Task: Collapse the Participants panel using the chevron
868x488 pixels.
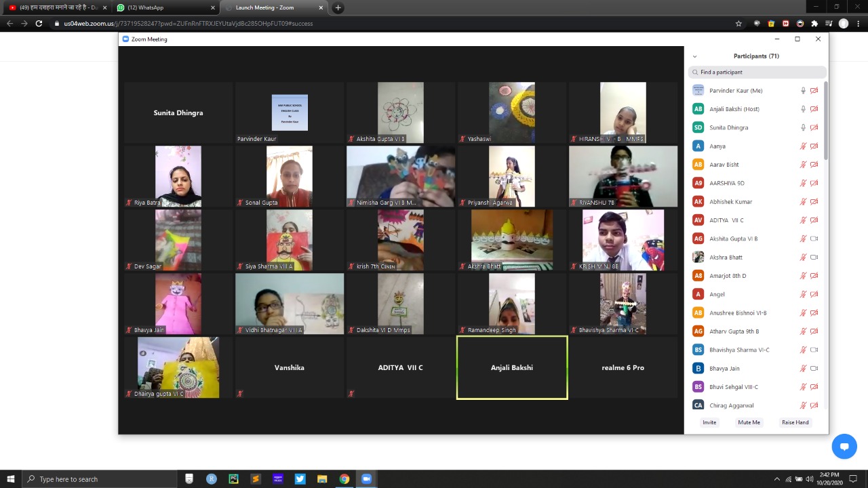Action: pyautogui.click(x=695, y=56)
